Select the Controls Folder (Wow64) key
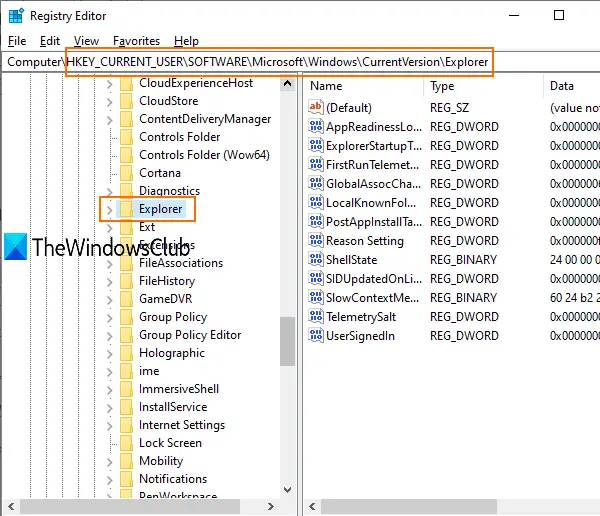Screen dimensions: 600x516 click(204, 155)
